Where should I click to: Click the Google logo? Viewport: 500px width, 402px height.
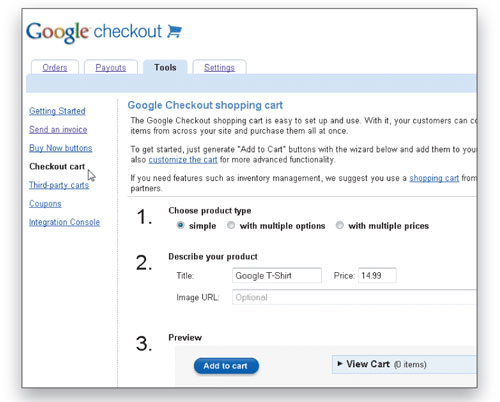point(58,32)
